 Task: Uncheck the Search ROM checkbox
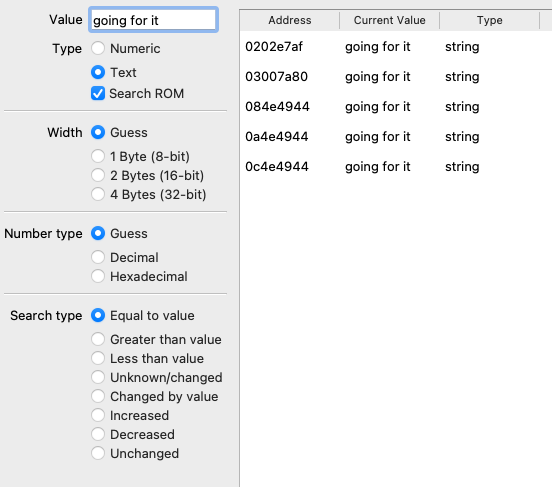click(x=98, y=93)
